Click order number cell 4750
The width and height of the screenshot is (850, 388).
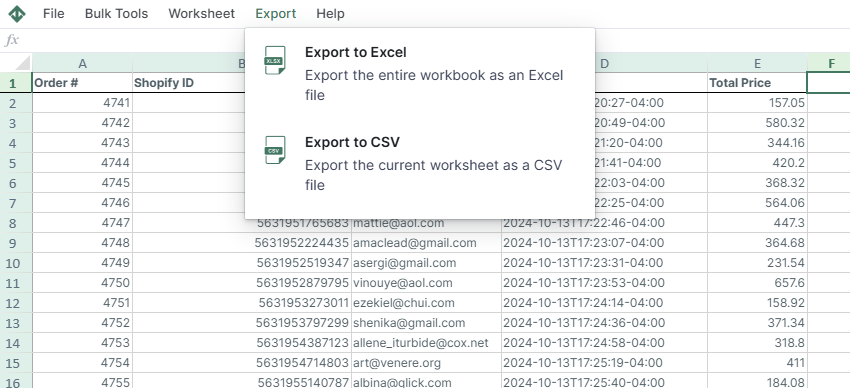click(82, 283)
